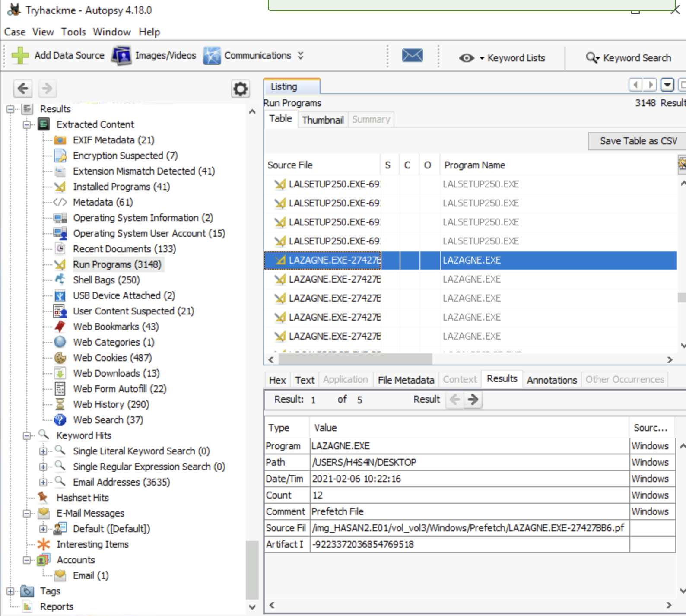Collapse the Extracted Content node
The image size is (686, 616).
27,125
